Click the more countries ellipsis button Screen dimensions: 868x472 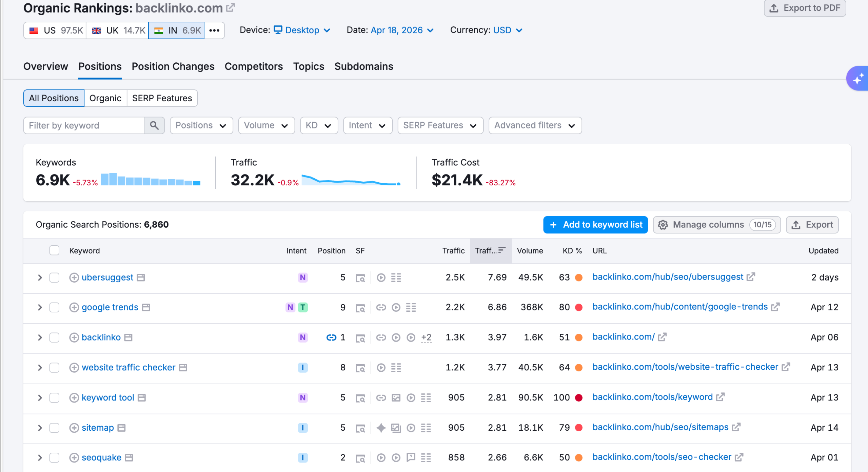pos(214,30)
